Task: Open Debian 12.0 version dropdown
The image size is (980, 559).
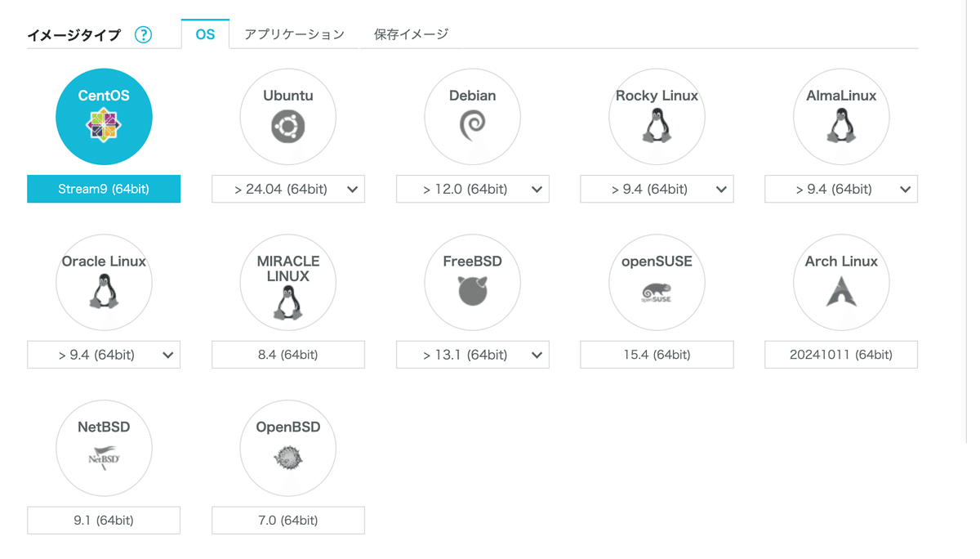Action: (473, 189)
